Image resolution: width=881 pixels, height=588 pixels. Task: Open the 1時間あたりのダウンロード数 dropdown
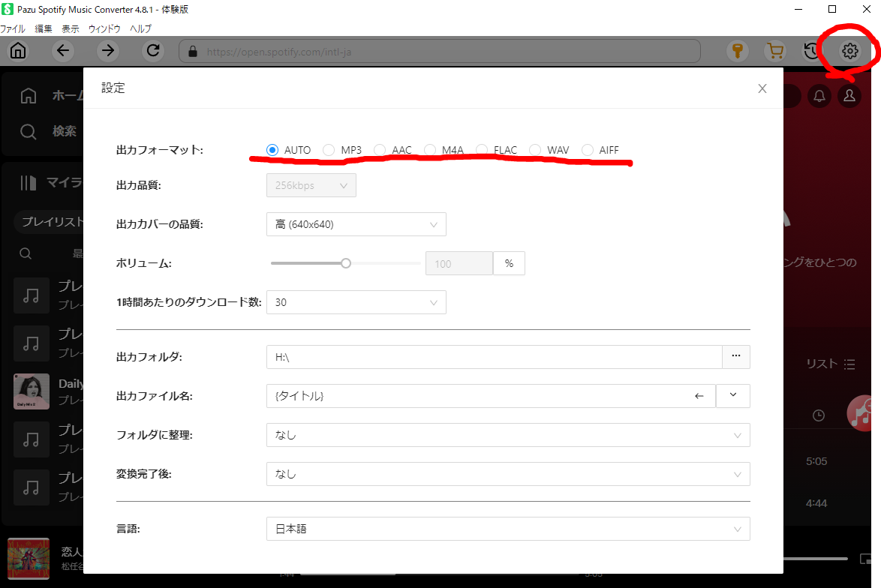point(356,302)
